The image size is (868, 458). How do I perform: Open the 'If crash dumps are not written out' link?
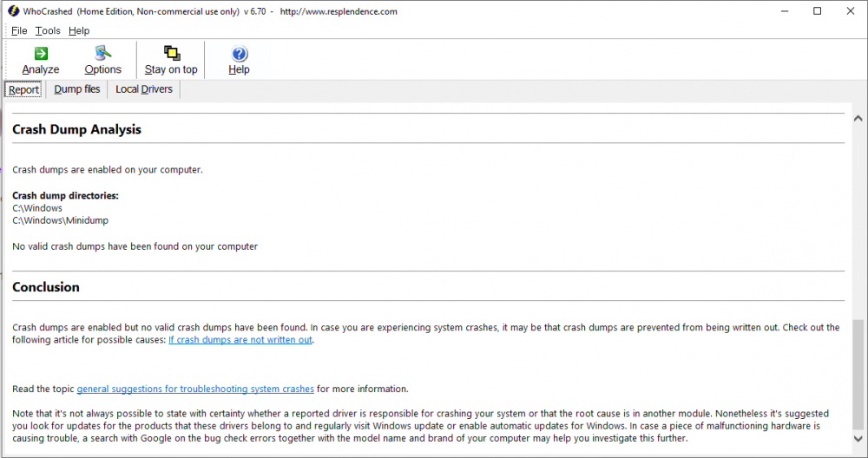[240, 340]
